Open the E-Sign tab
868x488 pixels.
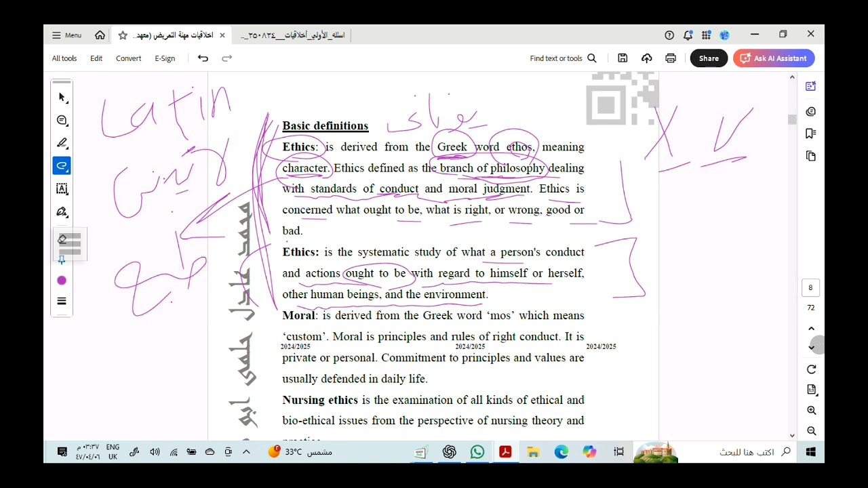click(165, 58)
